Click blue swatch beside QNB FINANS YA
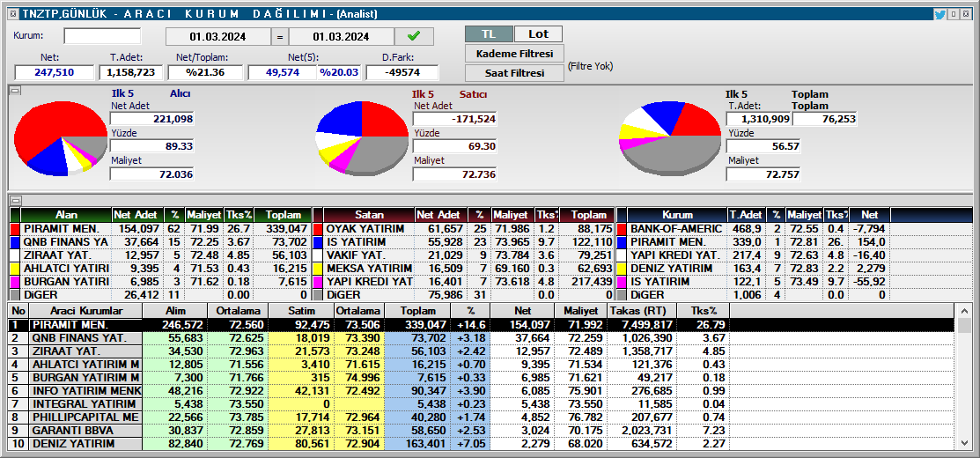This screenshot has width=980, height=458. [x=15, y=242]
